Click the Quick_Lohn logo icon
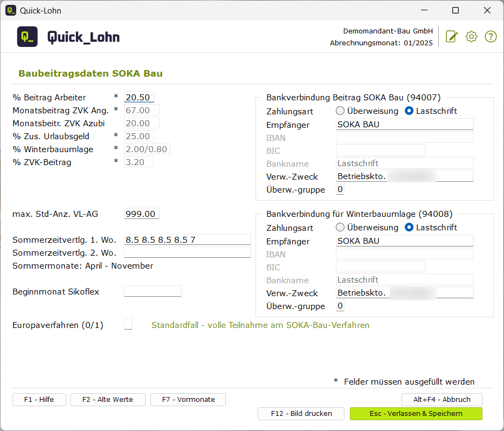Image resolution: width=504 pixels, height=431 pixels. coord(27,37)
